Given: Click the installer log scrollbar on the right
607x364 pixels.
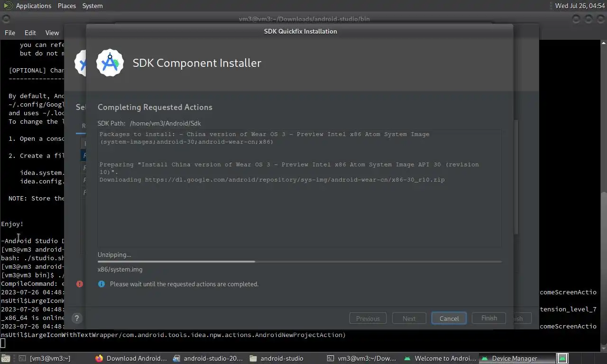Looking at the screenshot, I should click(x=516, y=178).
